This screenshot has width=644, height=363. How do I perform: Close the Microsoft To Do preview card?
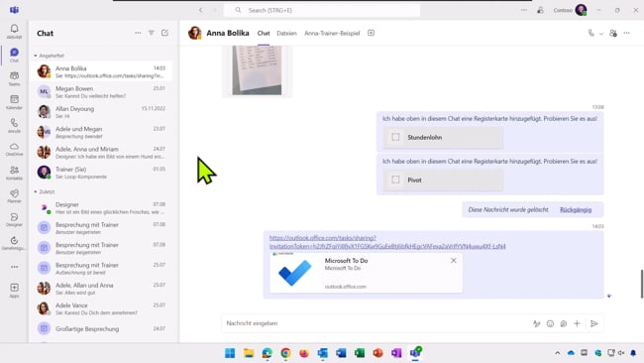point(454,260)
